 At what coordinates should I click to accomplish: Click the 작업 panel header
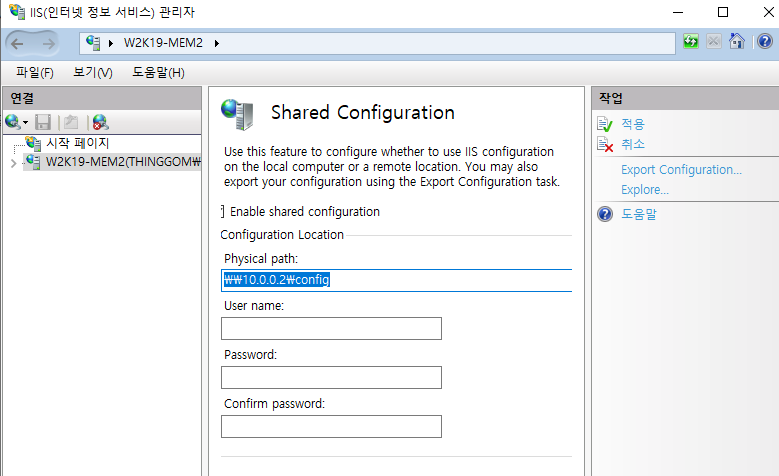point(685,98)
